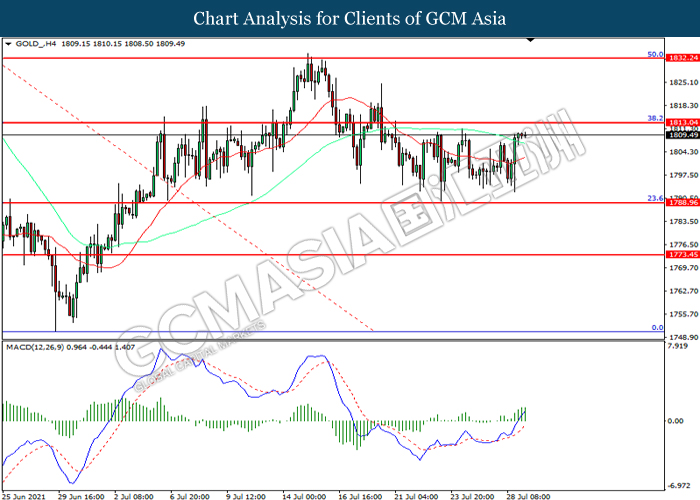Click the 1825.10 price scale label
Screen dimensions: 700x500
tap(681, 82)
